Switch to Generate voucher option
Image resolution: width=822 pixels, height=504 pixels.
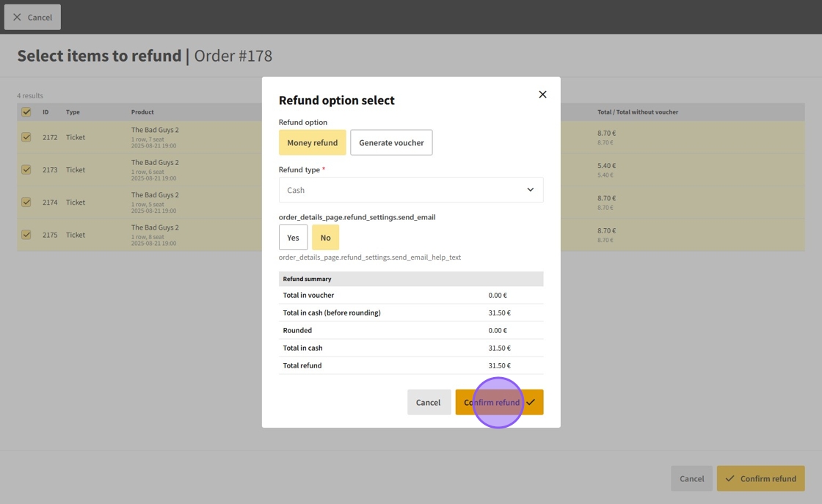391,142
